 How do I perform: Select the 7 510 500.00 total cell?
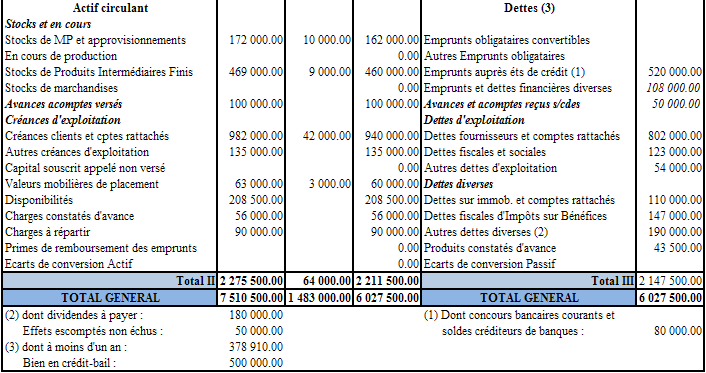click(251, 298)
